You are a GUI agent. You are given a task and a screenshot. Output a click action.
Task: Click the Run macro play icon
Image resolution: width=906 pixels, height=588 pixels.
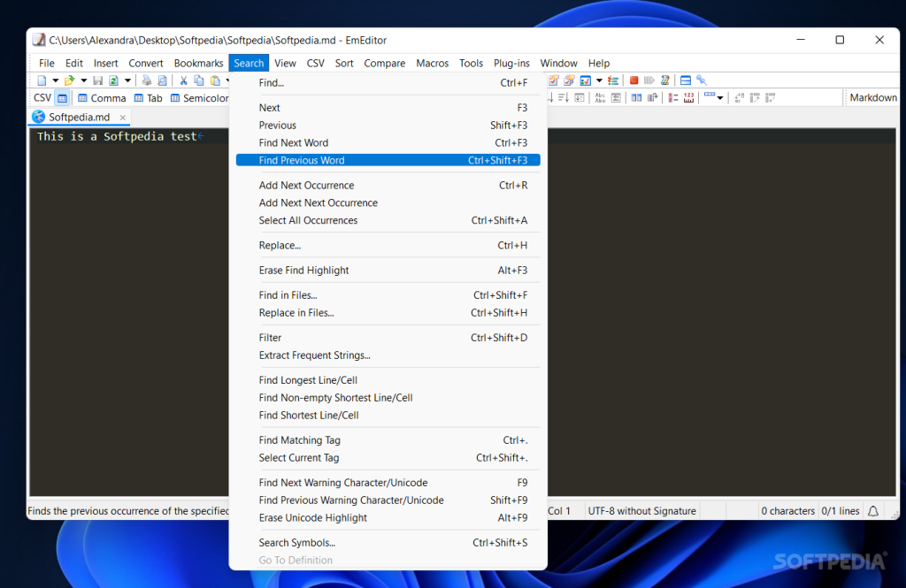click(649, 80)
